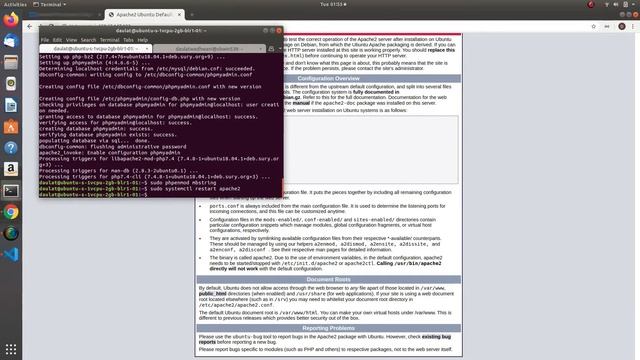Image resolution: width=640 pixels, height=360 pixels.
Task: Open Chrome's three-dot menu
Action: (x=633, y=27)
